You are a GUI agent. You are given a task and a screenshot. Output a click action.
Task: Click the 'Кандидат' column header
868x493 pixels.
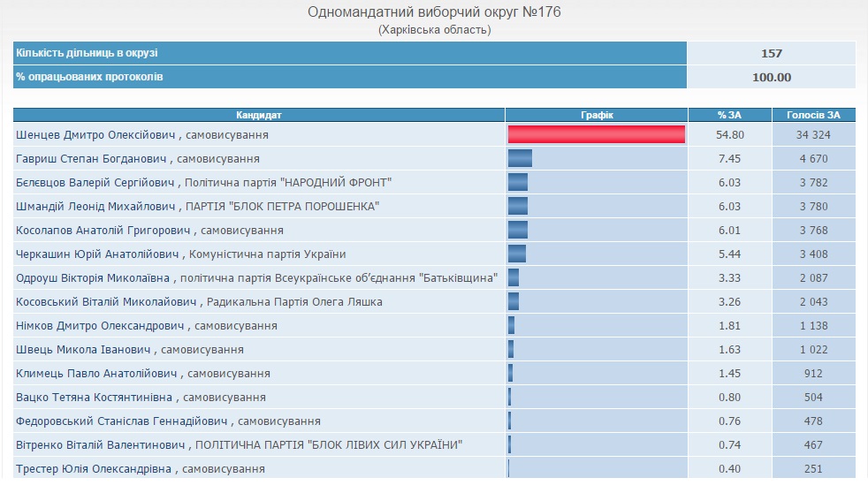259,115
